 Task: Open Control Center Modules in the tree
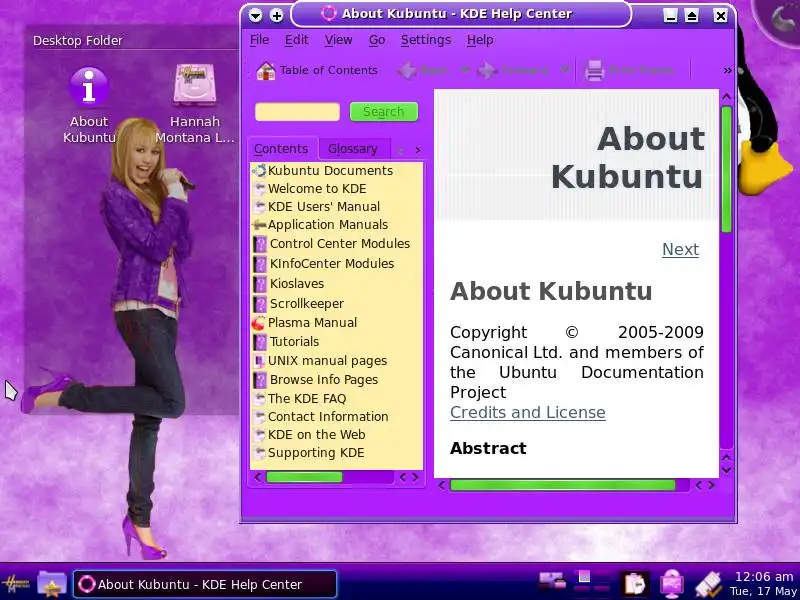click(332, 244)
